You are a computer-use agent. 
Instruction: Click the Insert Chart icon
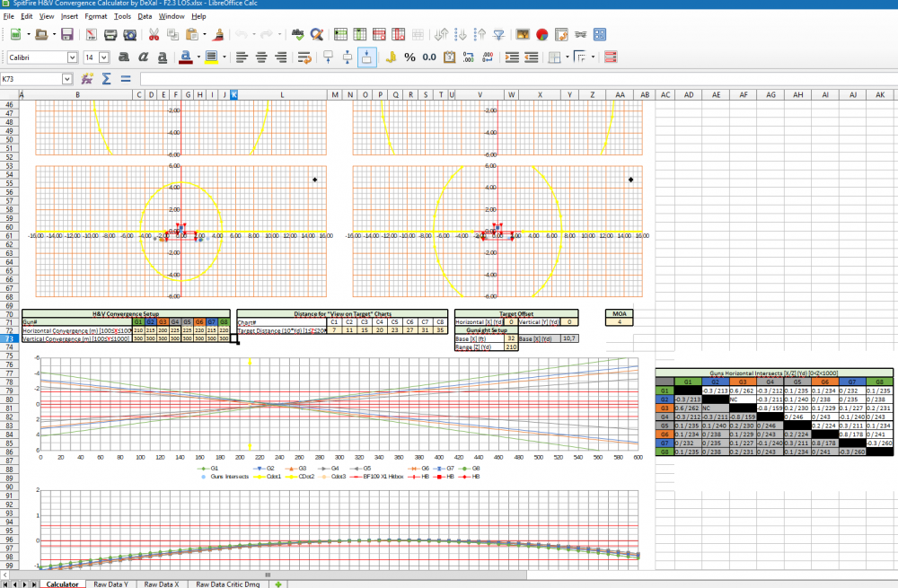(x=541, y=35)
